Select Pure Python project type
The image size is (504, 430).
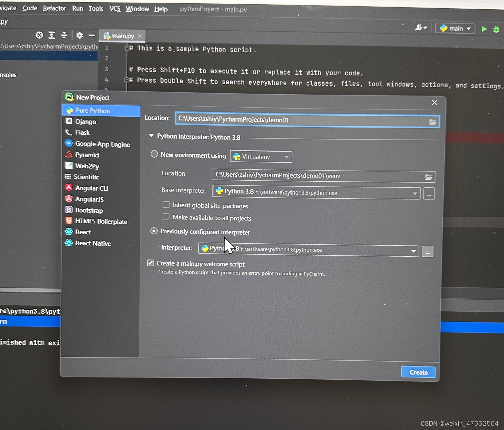coord(101,111)
